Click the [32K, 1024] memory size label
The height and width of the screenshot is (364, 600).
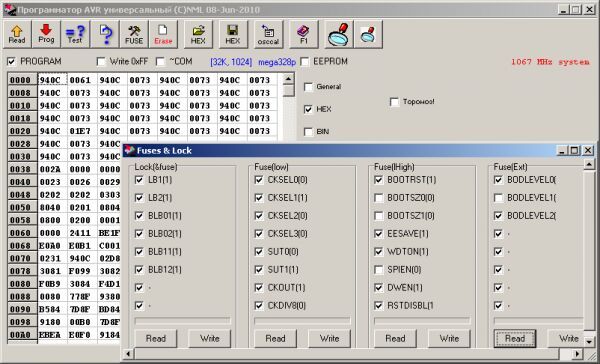coord(231,62)
